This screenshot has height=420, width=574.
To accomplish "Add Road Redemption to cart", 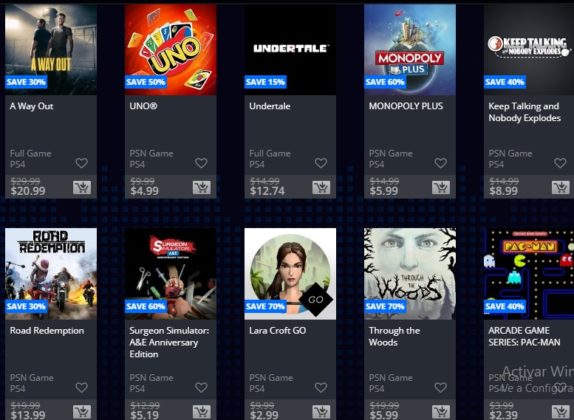I will 82,412.
